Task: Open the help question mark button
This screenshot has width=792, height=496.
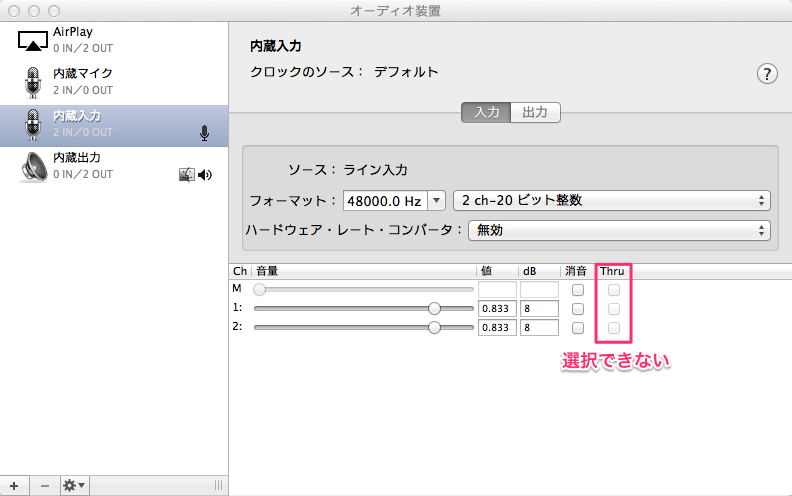Action: 767,74
